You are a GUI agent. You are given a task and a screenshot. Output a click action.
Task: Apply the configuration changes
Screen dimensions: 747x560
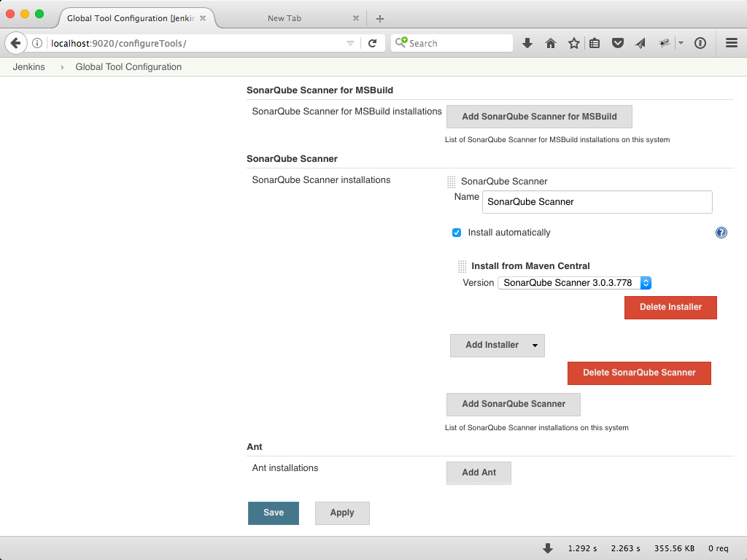pos(342,513)
